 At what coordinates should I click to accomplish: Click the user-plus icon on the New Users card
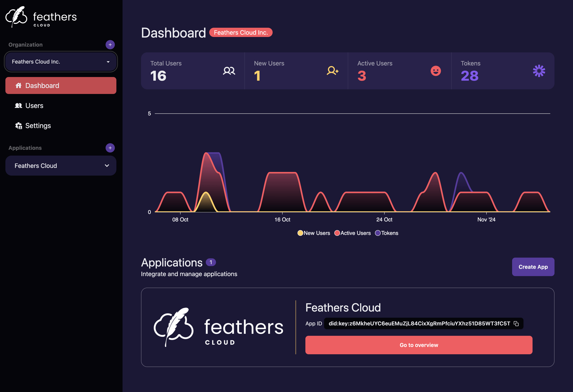(332, 71)
